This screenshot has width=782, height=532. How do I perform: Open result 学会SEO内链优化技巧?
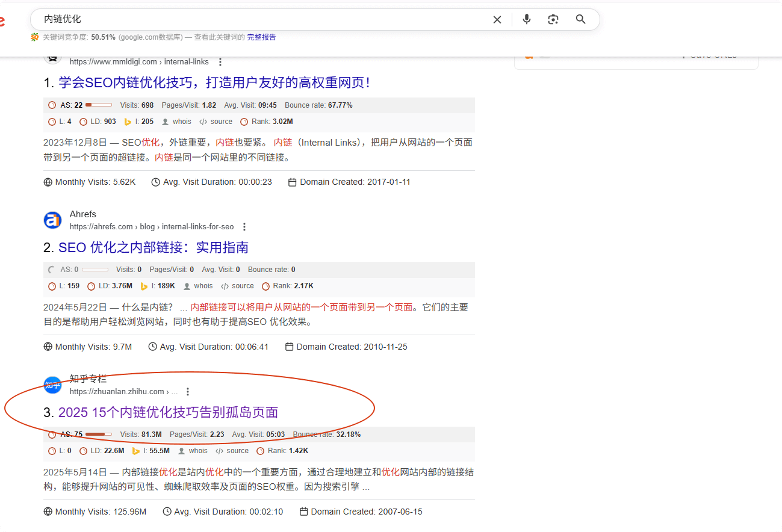(x=214, y=82)
